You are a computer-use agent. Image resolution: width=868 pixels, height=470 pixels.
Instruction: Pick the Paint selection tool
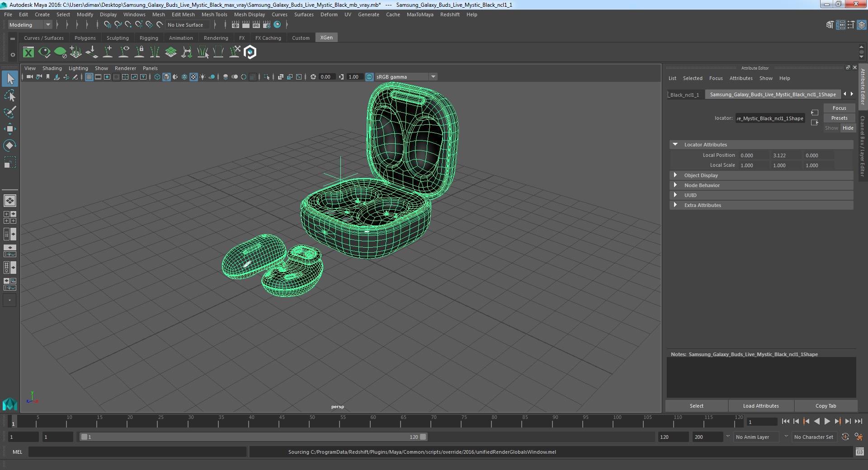10,112
